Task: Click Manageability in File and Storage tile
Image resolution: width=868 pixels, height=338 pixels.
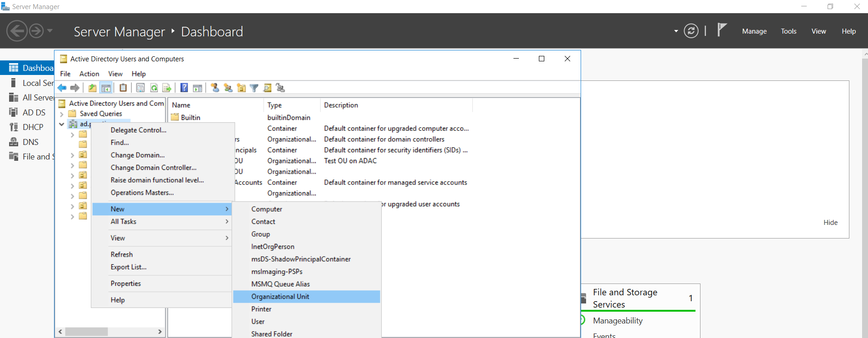Action: [617, 321]
